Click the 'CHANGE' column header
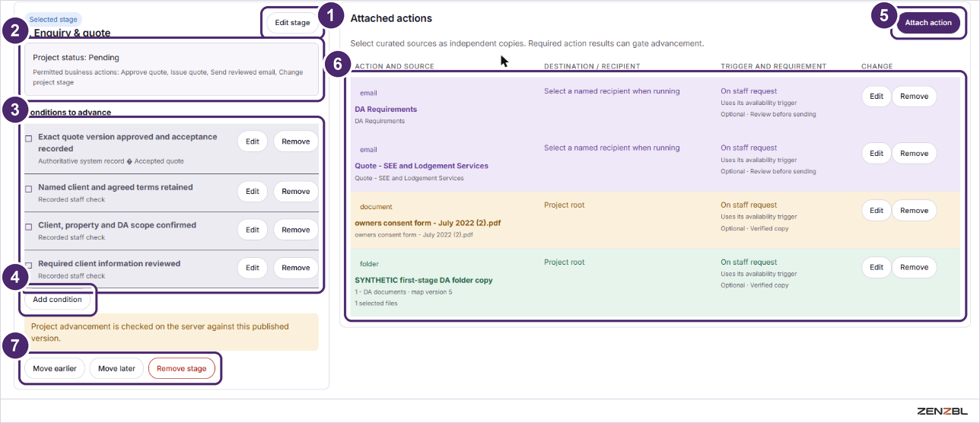Viewport: 980px width, 423px height. click(877, 67)
